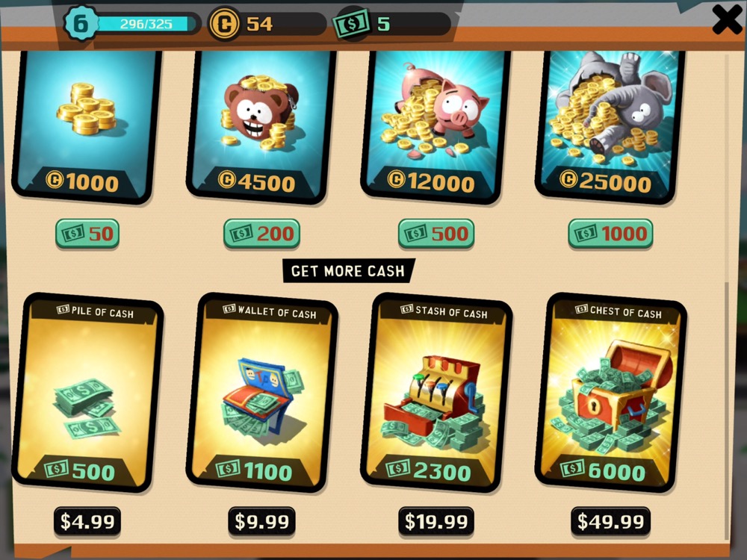Buy coins for 500 cash
Image resolution: width=747 pixels, height=560 pixels.
(436, 234)
